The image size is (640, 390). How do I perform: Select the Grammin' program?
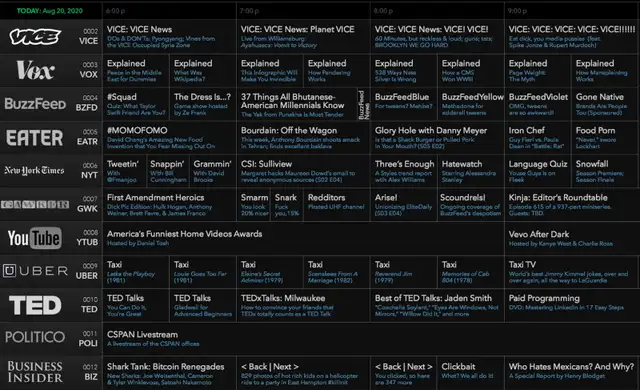(x=213, y=171)
